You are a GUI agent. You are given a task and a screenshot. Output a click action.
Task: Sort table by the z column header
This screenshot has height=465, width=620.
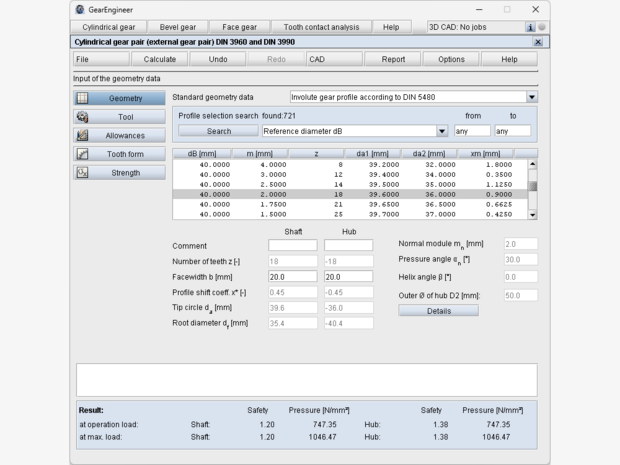[x=316, y=153]
